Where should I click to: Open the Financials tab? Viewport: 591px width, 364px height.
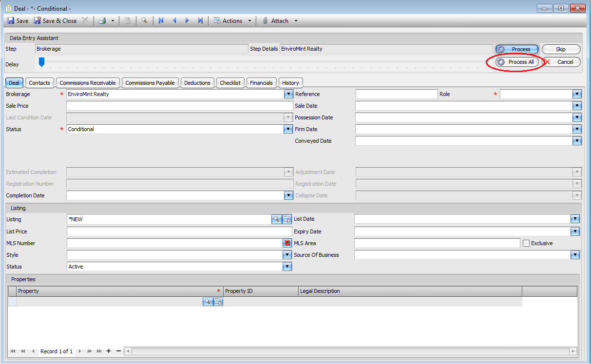[x=261, y=83]
